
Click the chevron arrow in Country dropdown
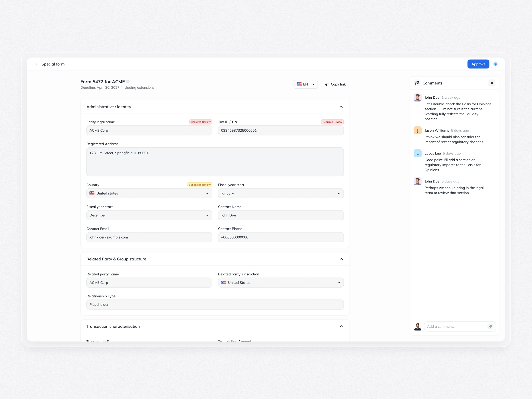coord(207,193)
